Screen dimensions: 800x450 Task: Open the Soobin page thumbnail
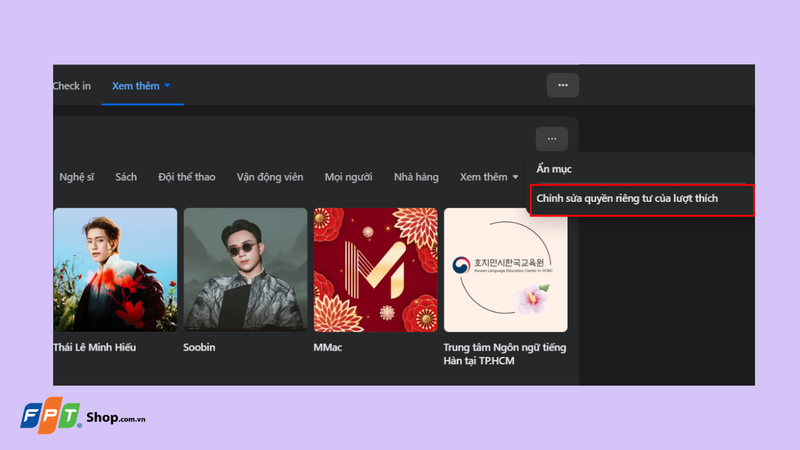point(245,270)
